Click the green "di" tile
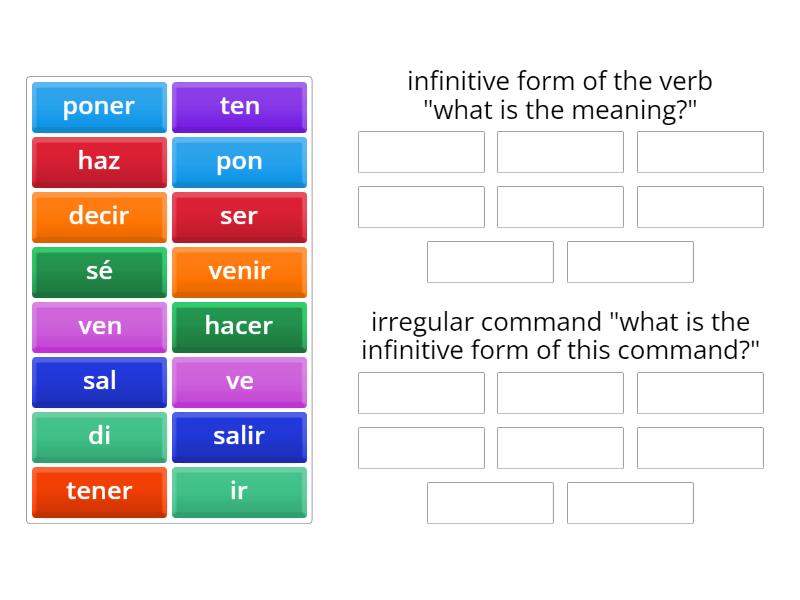800x600 pixels. pos(99,437)
